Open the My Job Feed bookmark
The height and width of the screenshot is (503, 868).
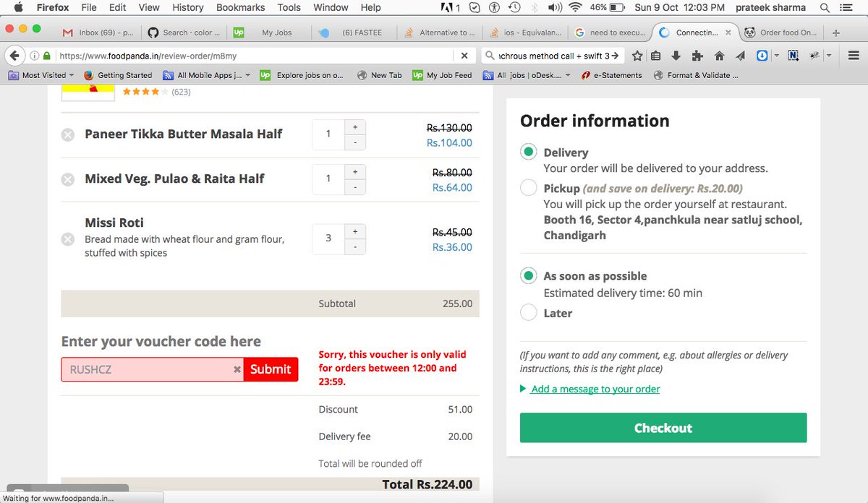pos(442,75)
